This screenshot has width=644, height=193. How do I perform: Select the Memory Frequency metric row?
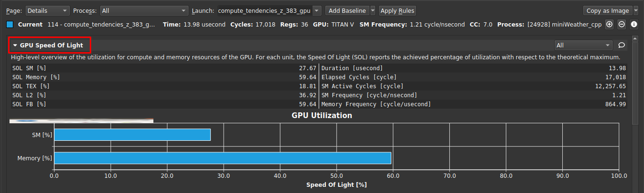[474, 104]
